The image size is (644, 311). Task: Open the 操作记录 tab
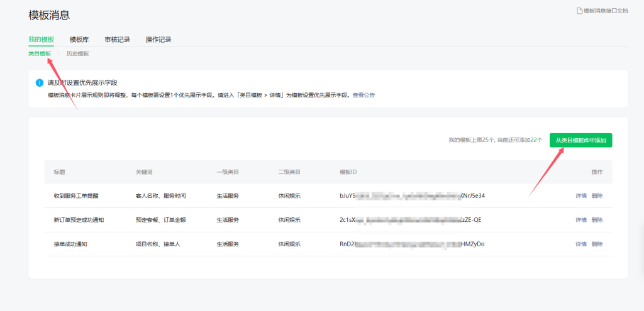coord(158,40)
